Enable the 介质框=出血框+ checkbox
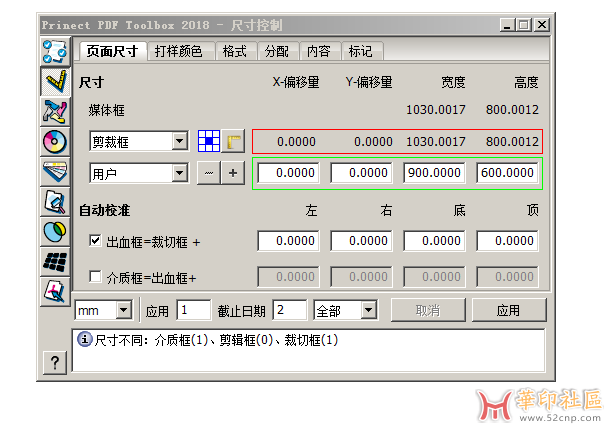The height and width of the screenshot is (425, 605). (x=95, y=276)
